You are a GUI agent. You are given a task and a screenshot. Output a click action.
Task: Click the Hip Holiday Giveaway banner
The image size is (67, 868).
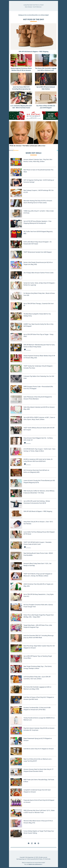[x=33, y=116]
